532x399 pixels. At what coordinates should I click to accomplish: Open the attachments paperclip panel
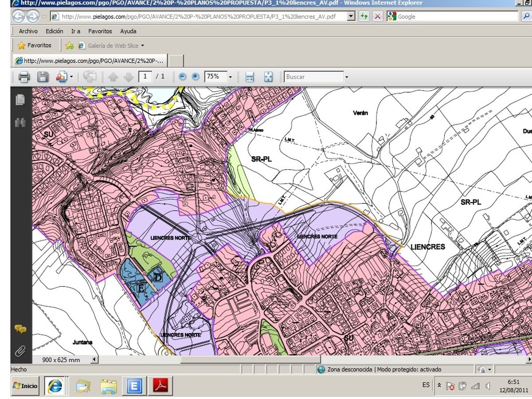point(20,351)
